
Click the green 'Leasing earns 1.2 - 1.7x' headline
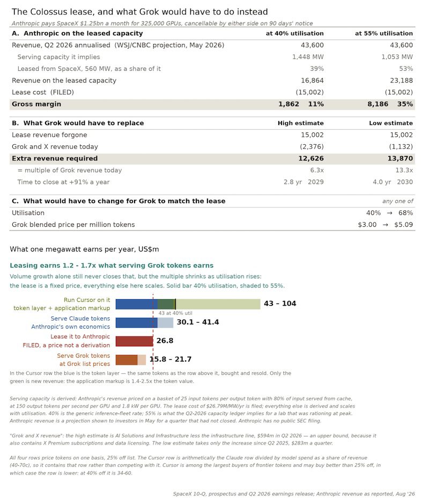(x=112, y=265)
